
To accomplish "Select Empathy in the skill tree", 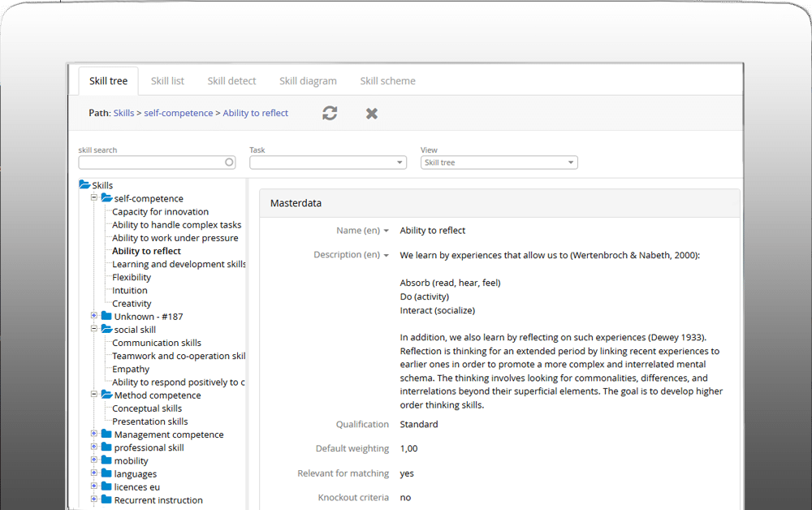I will 131,370.
